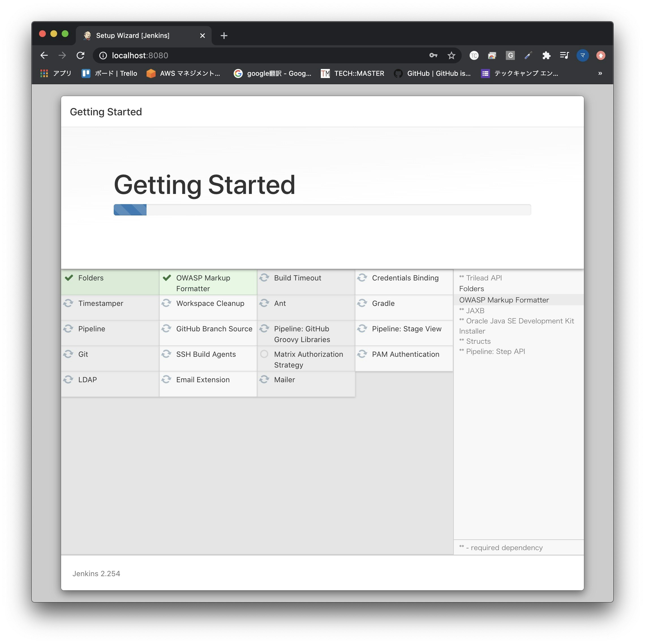Click the OWASP Markup Formatter checkmark
This screenshot has height=644, width=645.
(x=167, y=278)
